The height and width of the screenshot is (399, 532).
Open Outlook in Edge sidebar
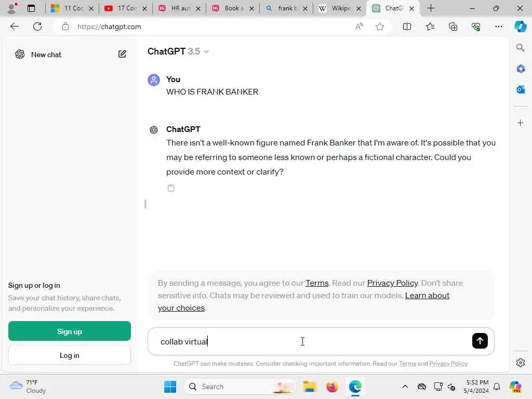click(521, 89)
